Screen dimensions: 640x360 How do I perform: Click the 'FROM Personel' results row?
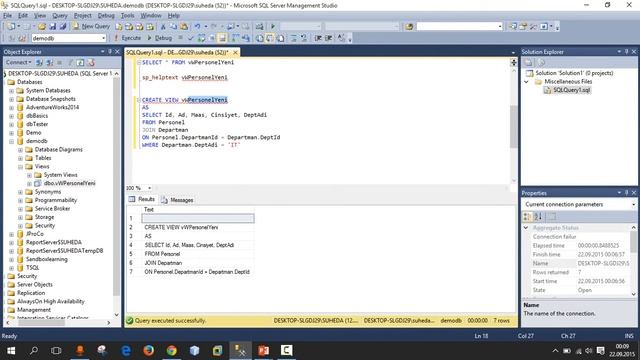pos(198,254)
